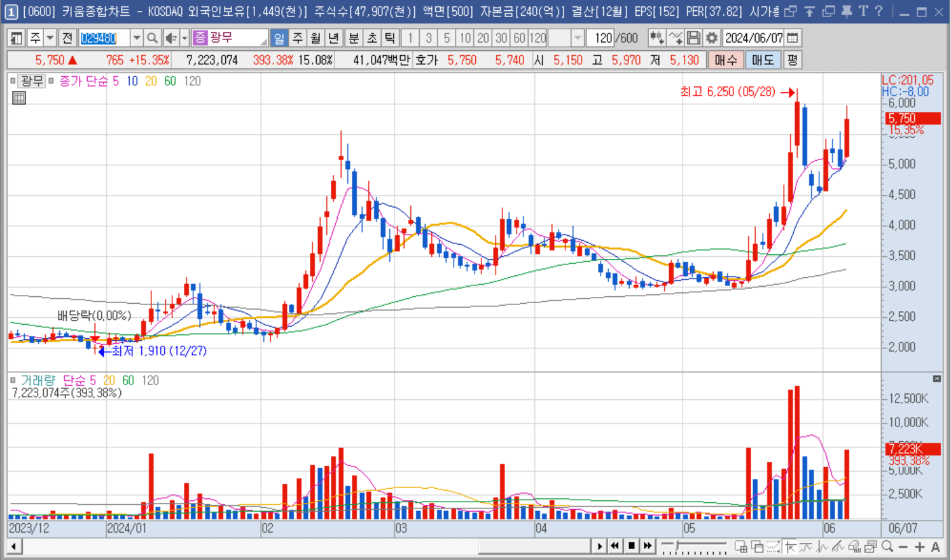Select the 월 monthly chart period
Screen dimensions: 951x560
(316, 38)
